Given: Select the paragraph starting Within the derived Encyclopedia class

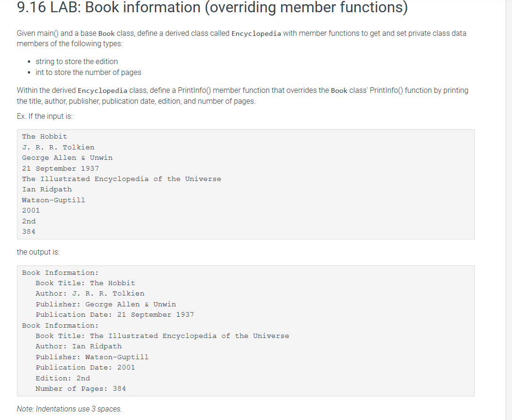Looking at the screenshot, I should point(243,95).
